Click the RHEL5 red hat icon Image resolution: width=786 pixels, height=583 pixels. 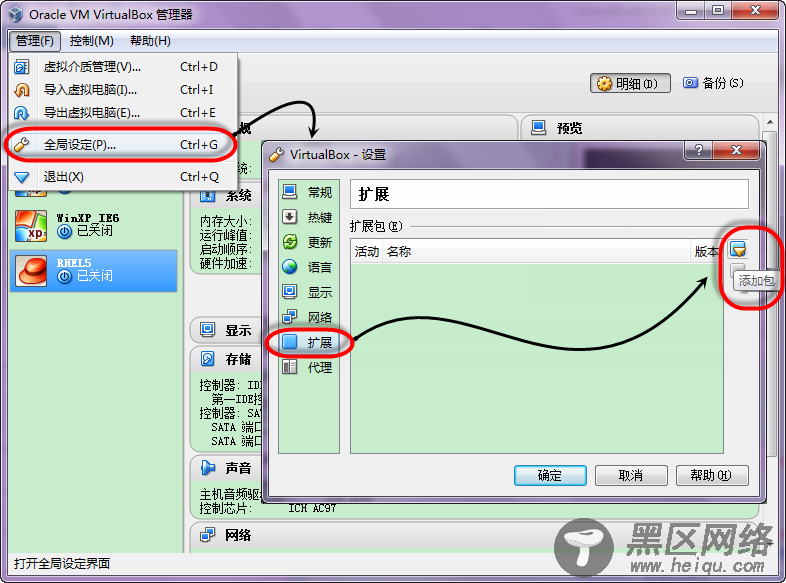(x=31, y=271)
